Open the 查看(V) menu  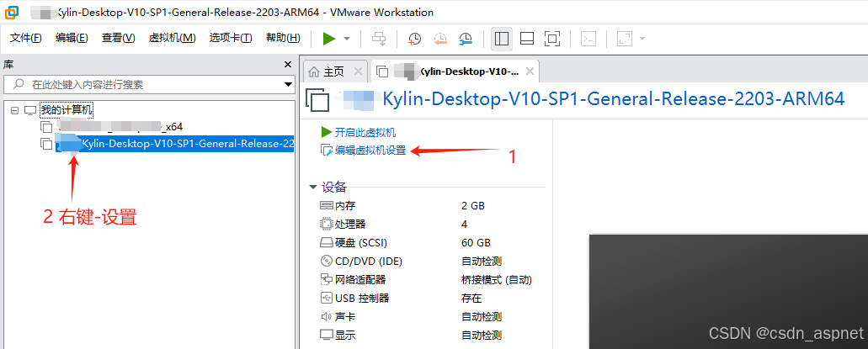point(119,38)
